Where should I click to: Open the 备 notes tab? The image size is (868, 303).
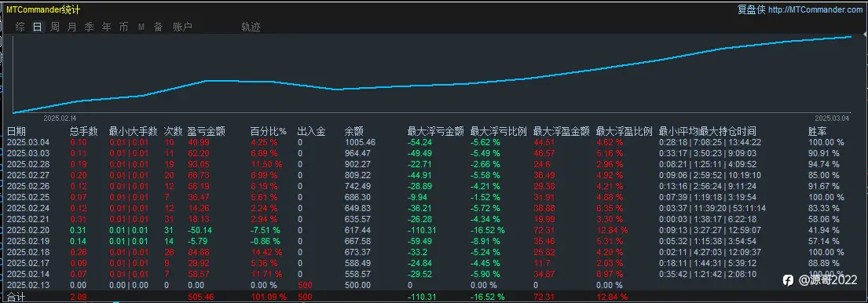159,27
